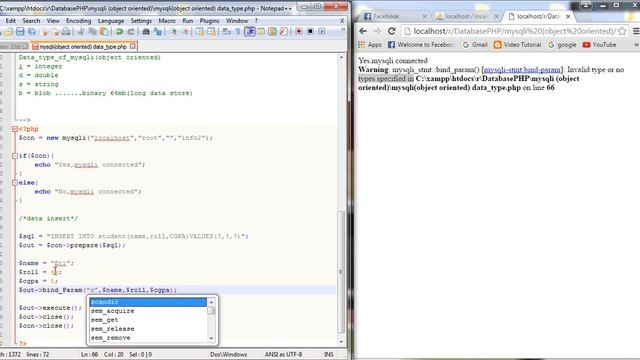Close the Facebook browser tab

click(x=424, y=16)
